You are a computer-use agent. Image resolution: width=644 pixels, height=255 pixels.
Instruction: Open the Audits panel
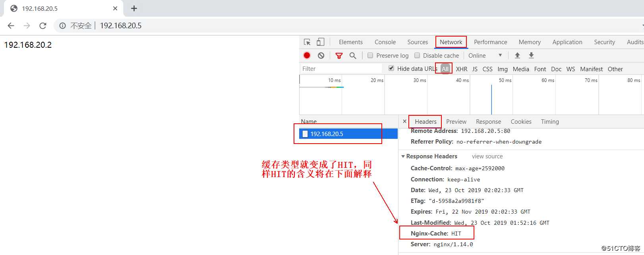click(x=635, y=42)
